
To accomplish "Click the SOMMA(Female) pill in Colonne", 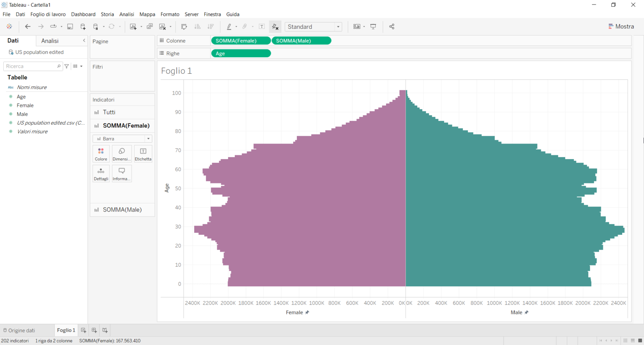I will pos(241,40).
